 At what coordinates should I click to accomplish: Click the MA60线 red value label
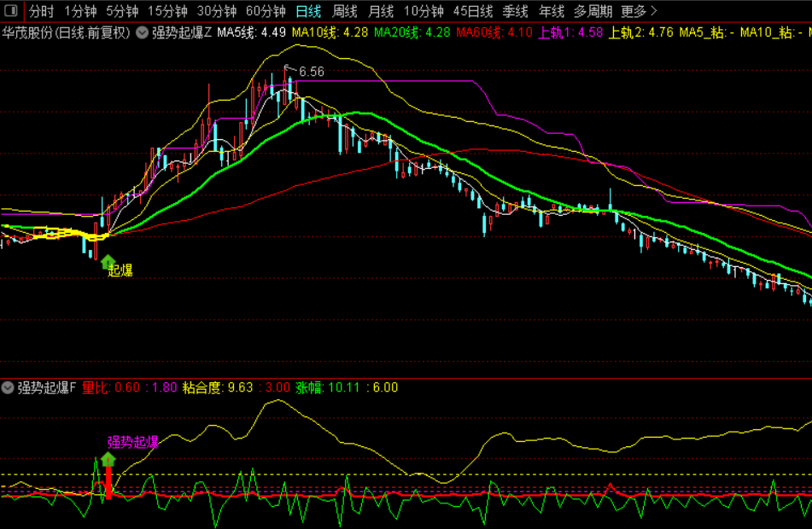(494, 33)
